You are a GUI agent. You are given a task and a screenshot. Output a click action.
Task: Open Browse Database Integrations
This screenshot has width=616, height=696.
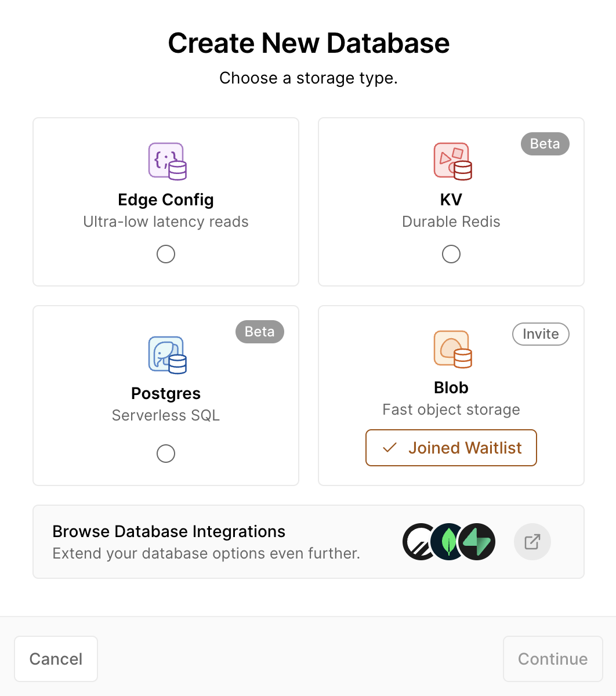pos(169,531)
